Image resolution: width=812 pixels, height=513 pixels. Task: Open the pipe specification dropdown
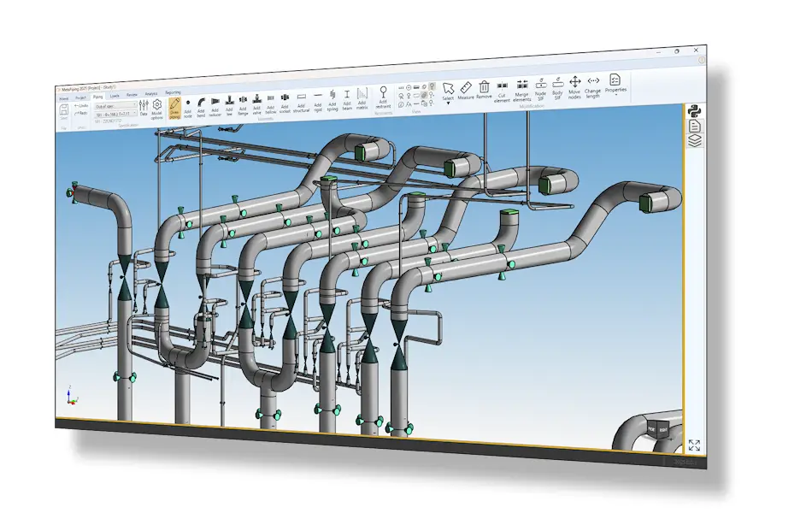(115, 105)
